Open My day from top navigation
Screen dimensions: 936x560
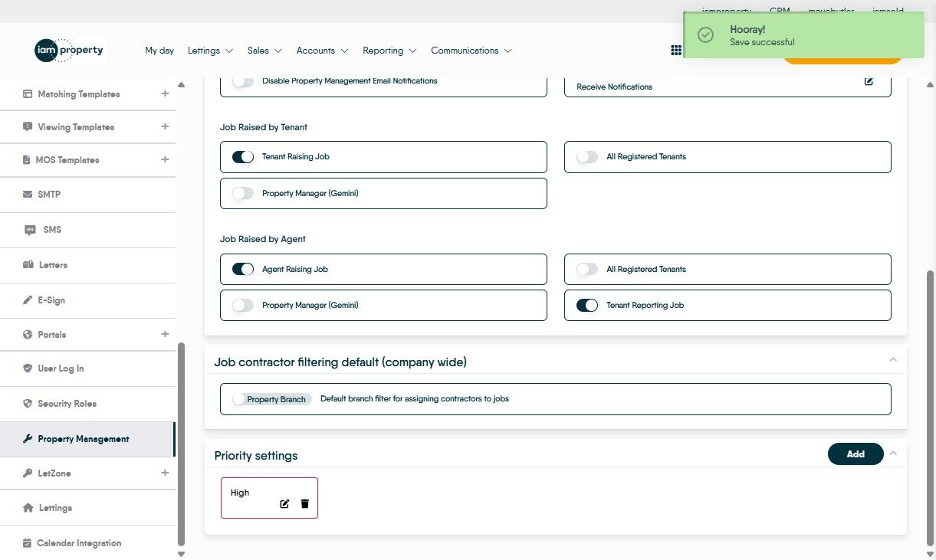click(x=159, y=51)
